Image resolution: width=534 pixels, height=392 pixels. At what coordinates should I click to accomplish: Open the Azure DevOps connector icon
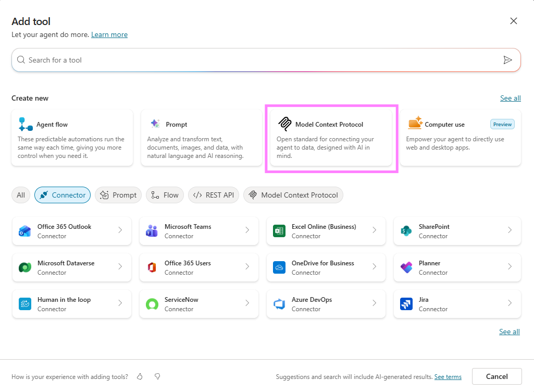(279, 304)
